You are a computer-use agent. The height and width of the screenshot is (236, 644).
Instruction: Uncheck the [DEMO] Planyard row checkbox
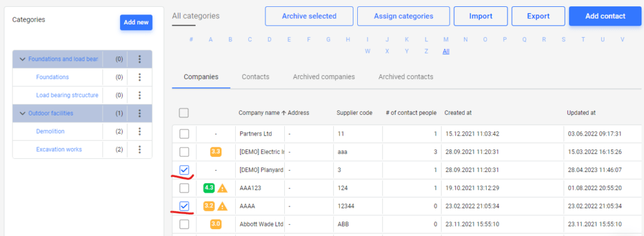[x=184, y=169]
